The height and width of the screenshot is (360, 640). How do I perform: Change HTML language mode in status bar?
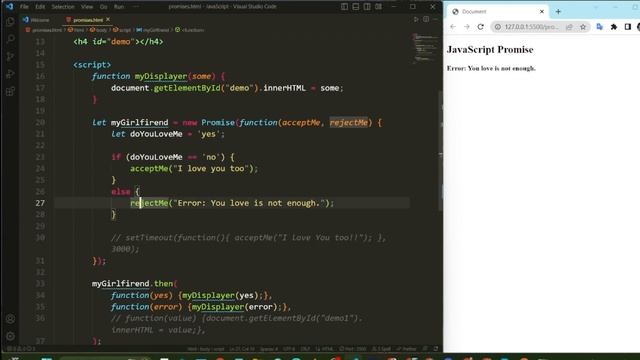point(324,349)
